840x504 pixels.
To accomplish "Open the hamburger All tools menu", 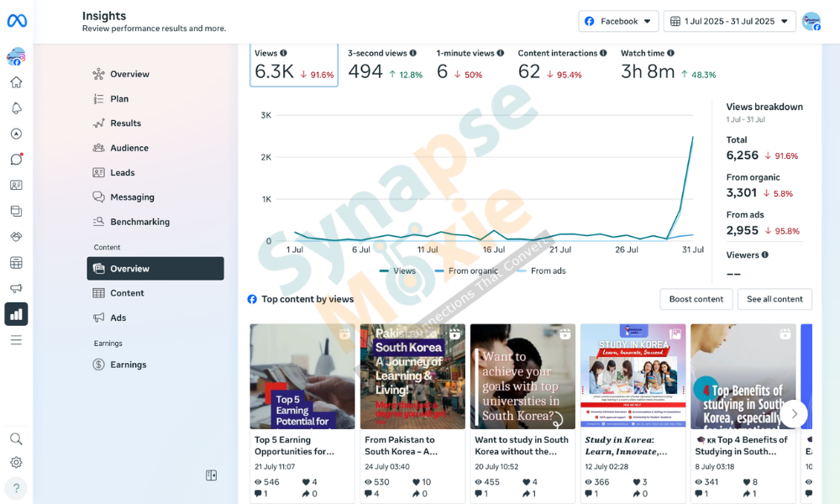I will 16,340.
